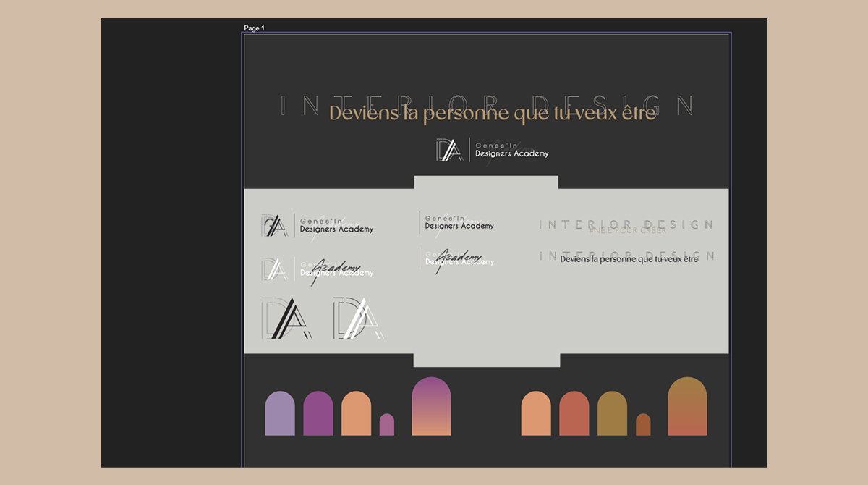Select the small brown arch

[643, 425]
